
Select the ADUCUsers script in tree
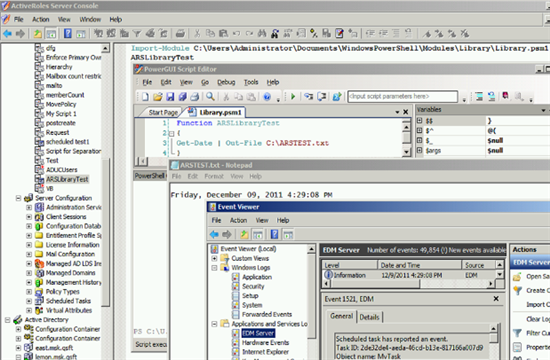(61, 170)
